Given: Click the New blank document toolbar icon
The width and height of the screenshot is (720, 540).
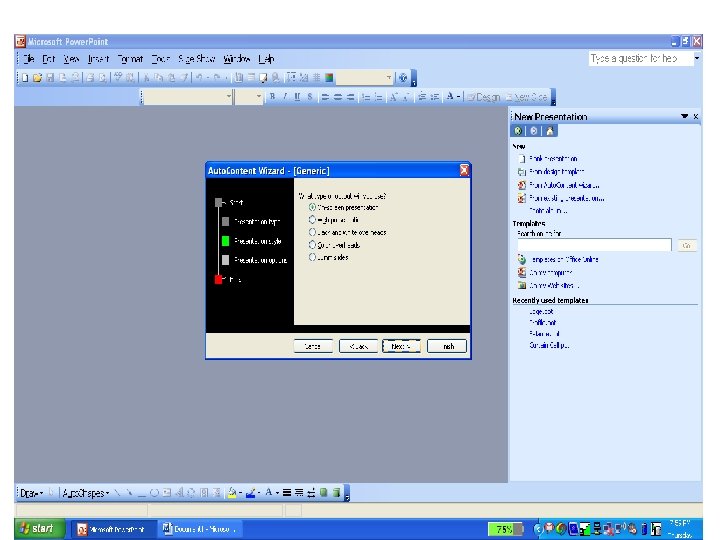Looking at the screenshot, I should coord(25,78).
